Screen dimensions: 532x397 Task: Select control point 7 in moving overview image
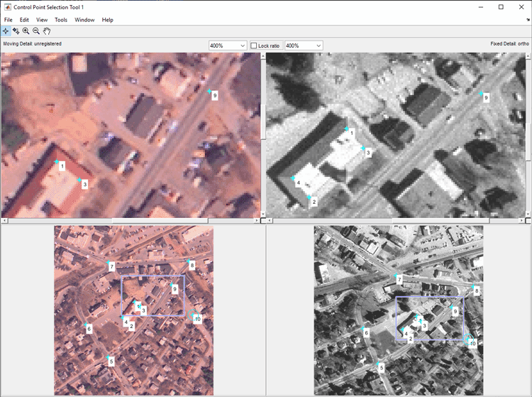pyautogui.click(x=108, y=263)
